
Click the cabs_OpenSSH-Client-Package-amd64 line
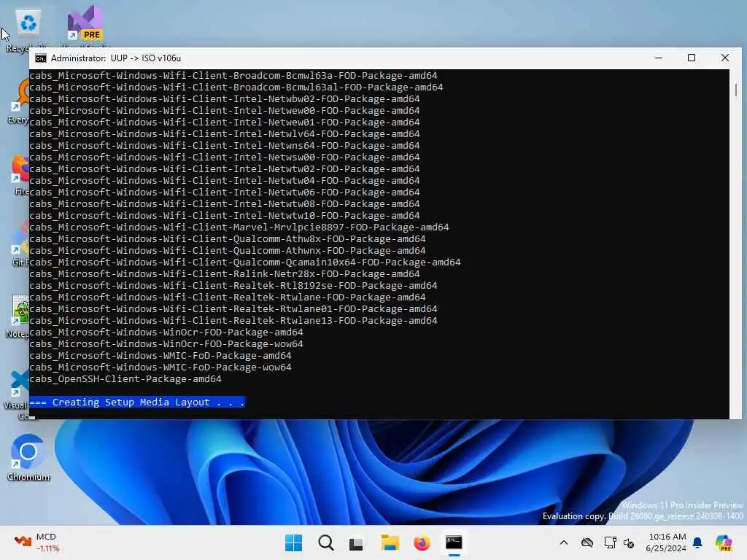pyautogui.click(x=125, y=379)
